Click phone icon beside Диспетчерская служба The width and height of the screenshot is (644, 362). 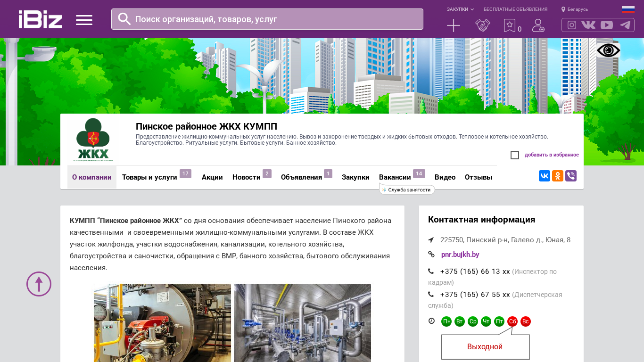431,295
